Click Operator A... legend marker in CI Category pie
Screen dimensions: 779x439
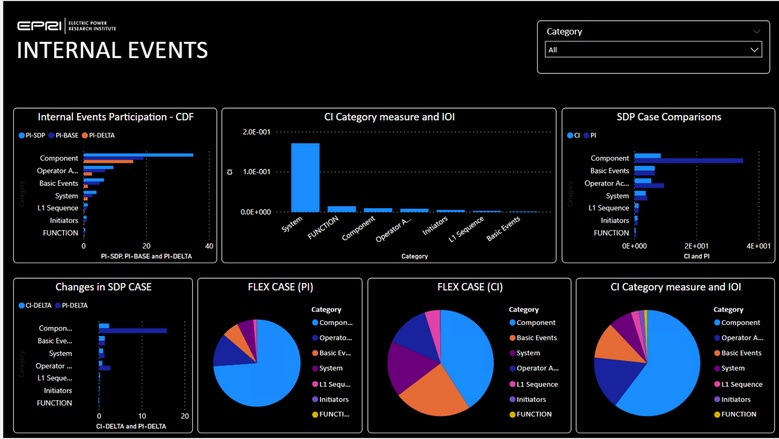tap(717, 338)
